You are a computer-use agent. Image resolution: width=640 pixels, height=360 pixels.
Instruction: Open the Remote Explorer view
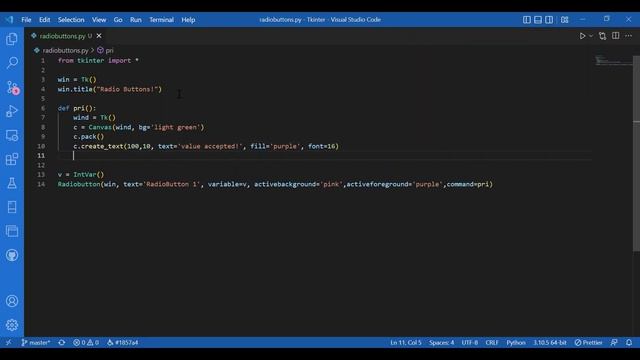pos(12,135)
